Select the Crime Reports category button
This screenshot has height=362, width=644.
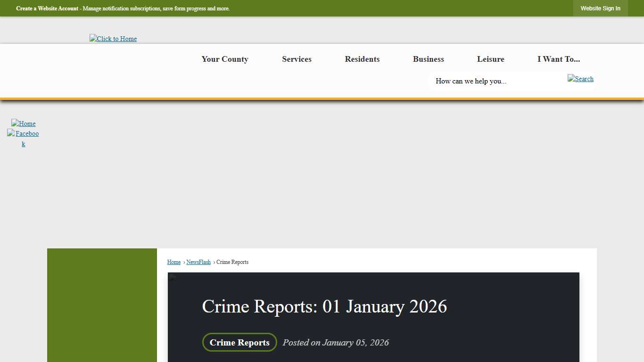pyautogui.click(x=239, y=342)
